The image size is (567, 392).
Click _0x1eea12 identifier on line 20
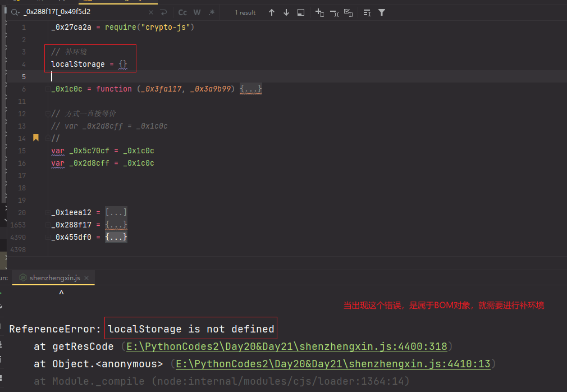(71, 212)
